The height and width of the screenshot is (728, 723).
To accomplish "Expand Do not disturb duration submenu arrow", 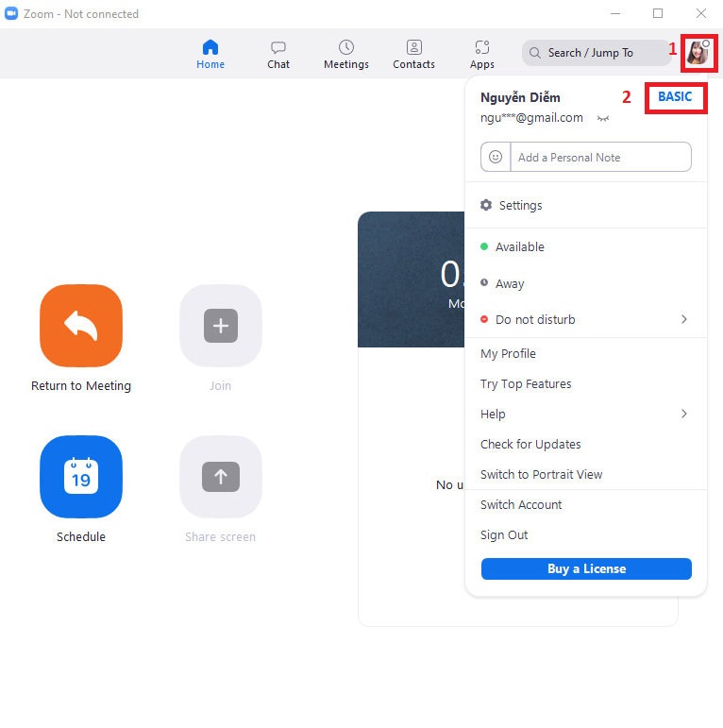I will (x=684, y=319).
